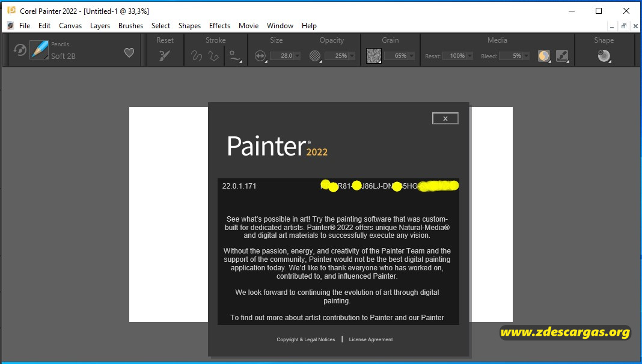Maximize the Corel Painter window
The height and width of the screenshot is (364, 642).
599,11
